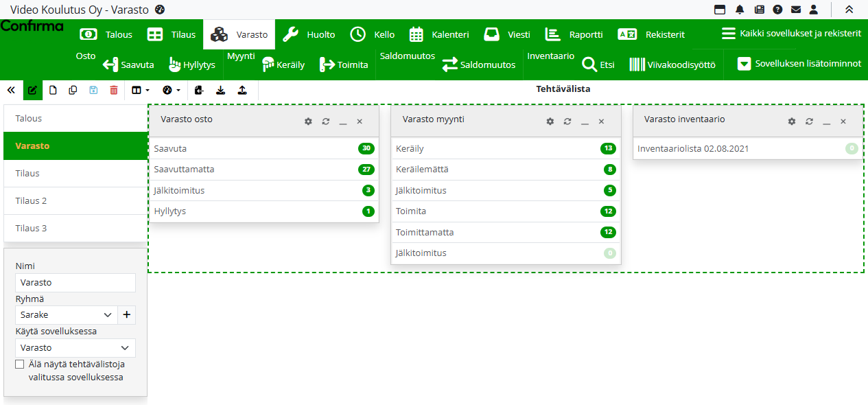The height and width of the screenshot is (405, 868).
Task: Click the Saldomuutos button
Action: 478,65
